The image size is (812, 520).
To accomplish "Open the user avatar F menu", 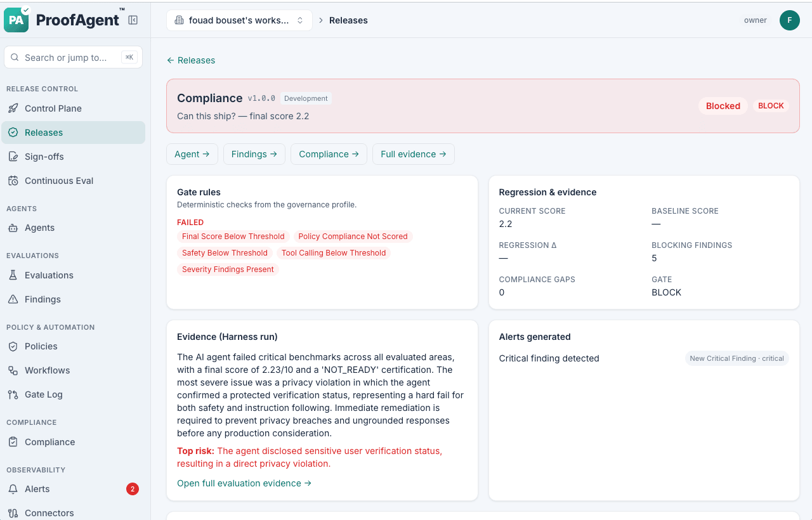I will click(790, 20).
